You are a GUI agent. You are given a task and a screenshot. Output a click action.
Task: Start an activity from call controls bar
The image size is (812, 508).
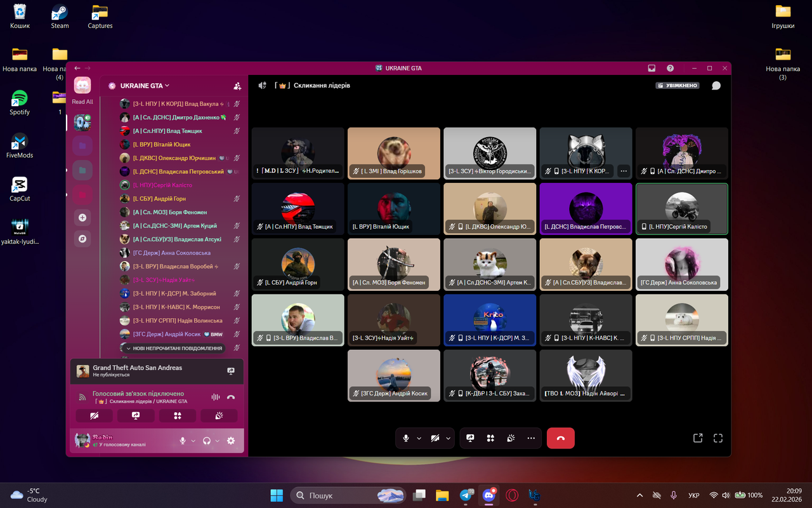point(490,438)
